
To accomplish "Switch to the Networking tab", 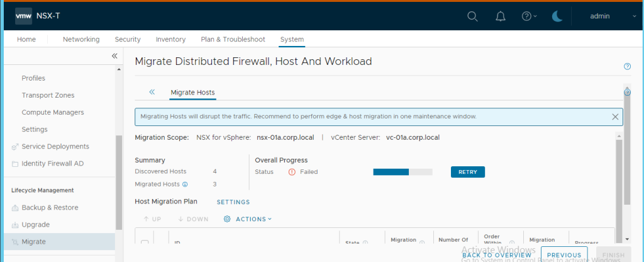I will click(x=81, y=39).
